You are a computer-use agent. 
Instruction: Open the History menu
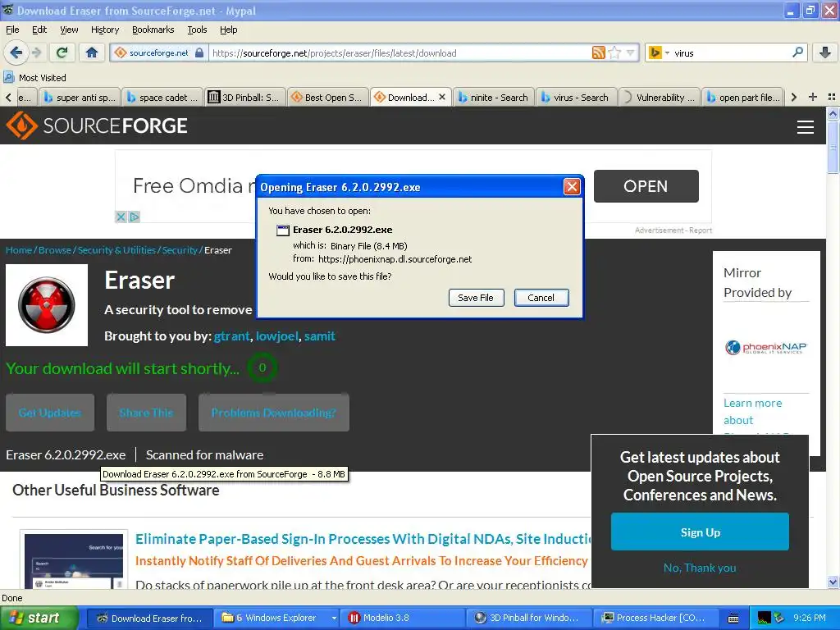(x=105, y=30)
